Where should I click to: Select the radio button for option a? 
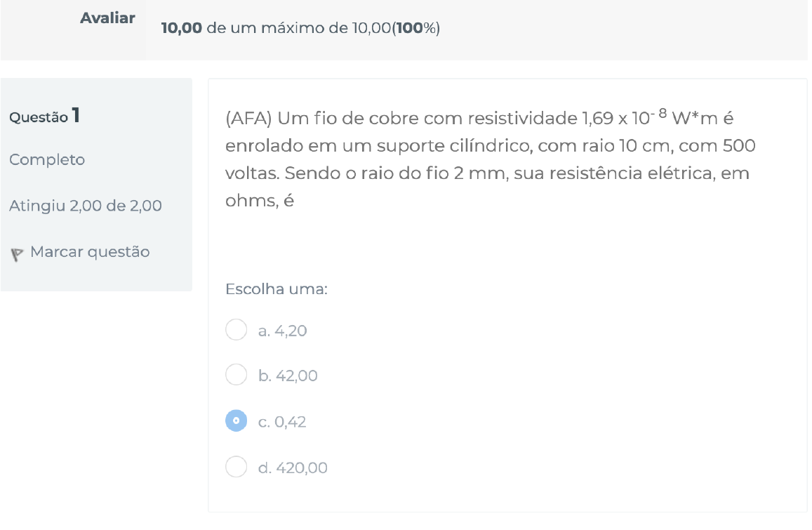click(236, 329)
